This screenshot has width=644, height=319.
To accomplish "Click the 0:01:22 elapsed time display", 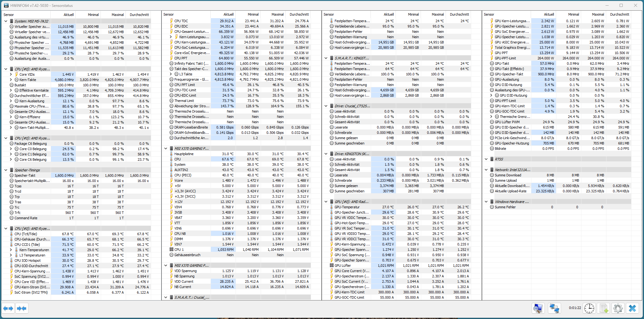I will click(575, 308).
